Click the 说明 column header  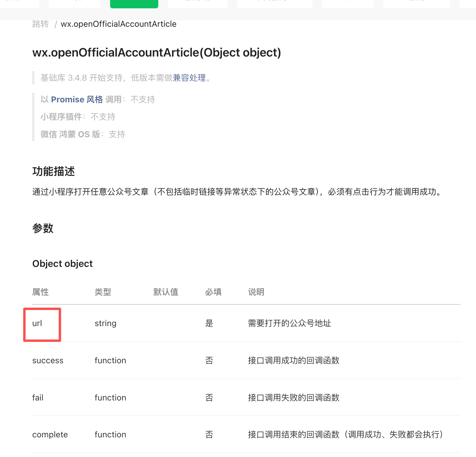coord(256,292)
